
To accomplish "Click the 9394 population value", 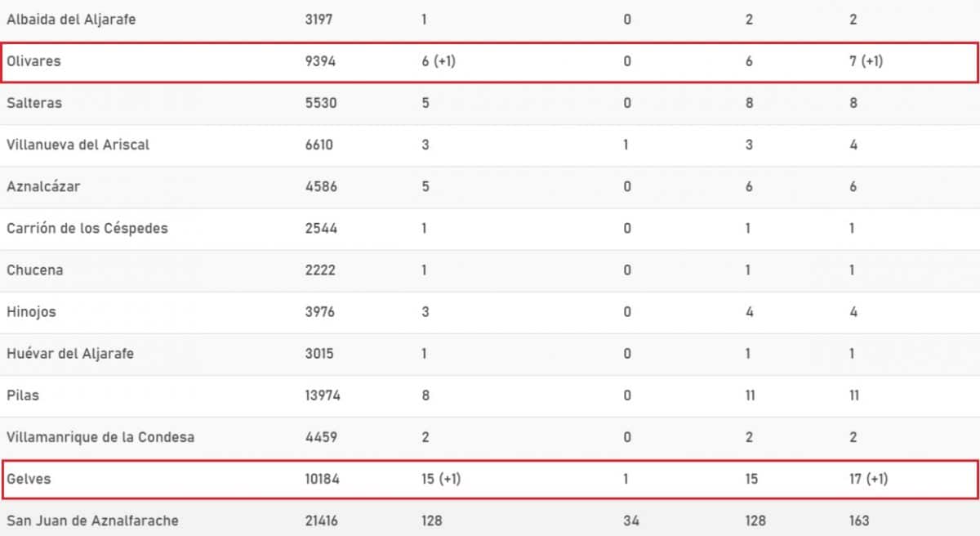I will pyautogui.click(x=320, y=61).
